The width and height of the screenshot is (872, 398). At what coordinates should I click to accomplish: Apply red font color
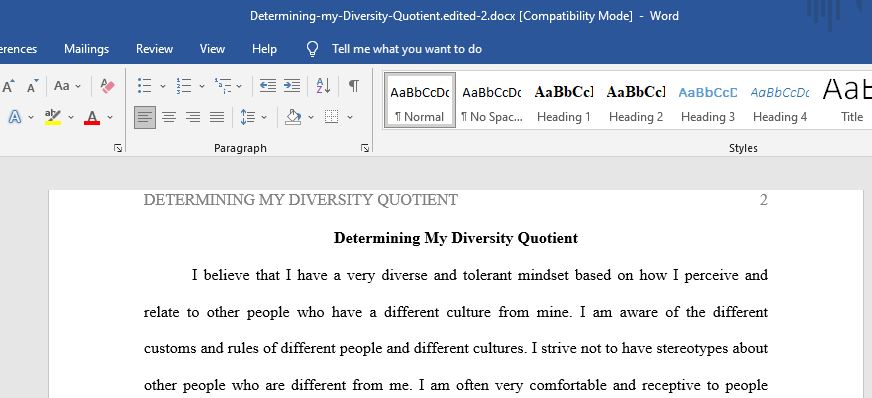[x=92, y=117]
